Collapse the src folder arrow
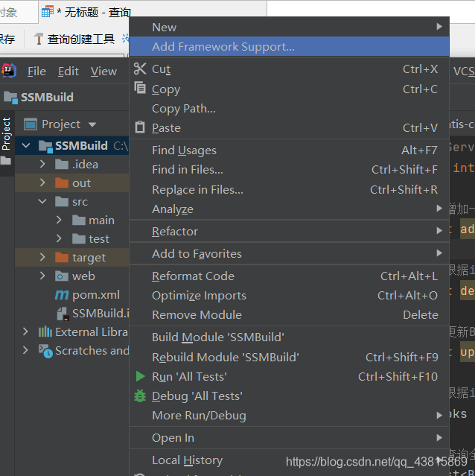Viewport: 475px width, 476px height. (42, 201)
